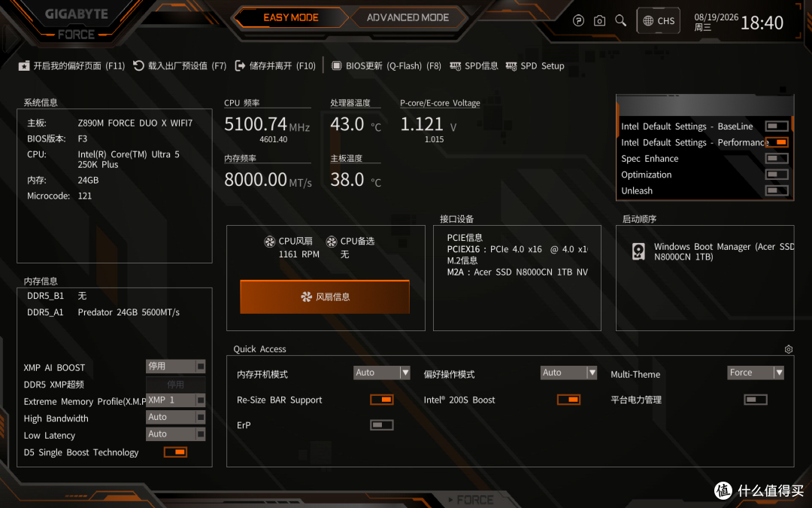The height and width of the screenshot is (508, 812).
Task: Toggle 平台电力管理 switch
Action: 756,400
